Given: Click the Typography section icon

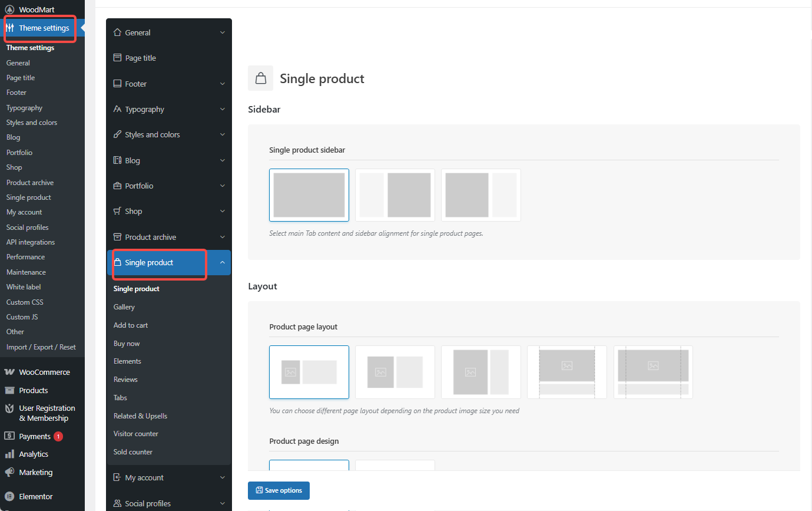Looking at the screenshot, I should [118, 109].
